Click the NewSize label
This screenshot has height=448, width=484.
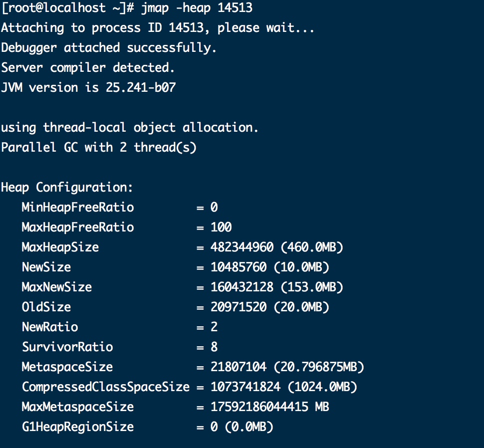point(46,267)
